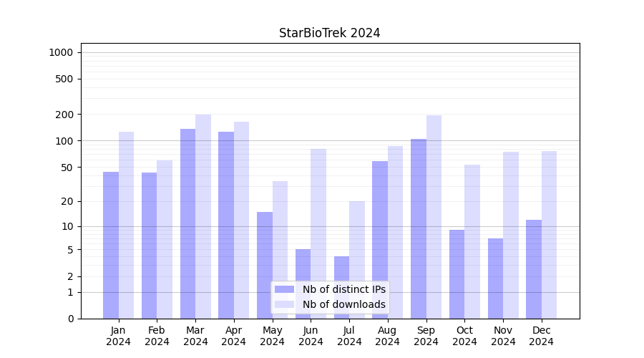Click the 'Nb of distinct IPs' legend color swatch
The image size is (644, 358).
(284, 289)
